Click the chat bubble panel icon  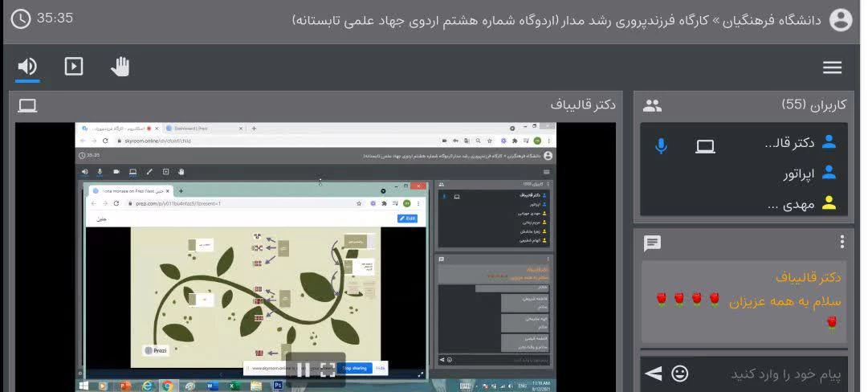[x=653, y=243]
